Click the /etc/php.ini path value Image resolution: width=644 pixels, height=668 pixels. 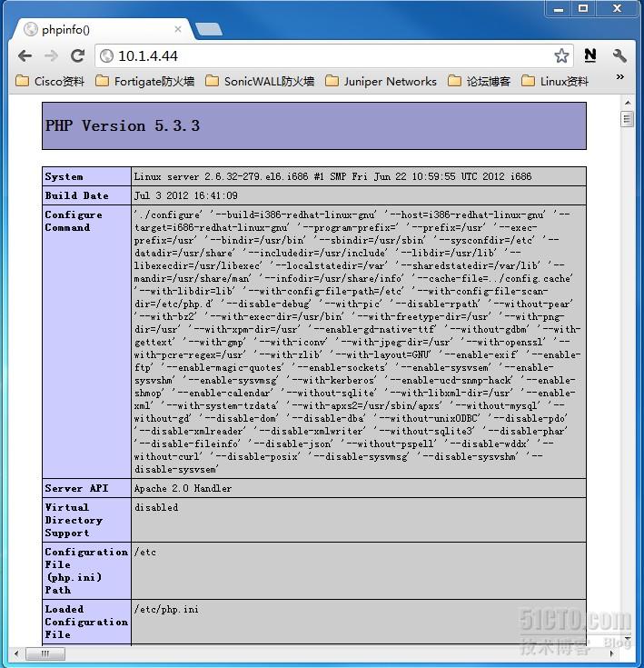pos(166,610)
